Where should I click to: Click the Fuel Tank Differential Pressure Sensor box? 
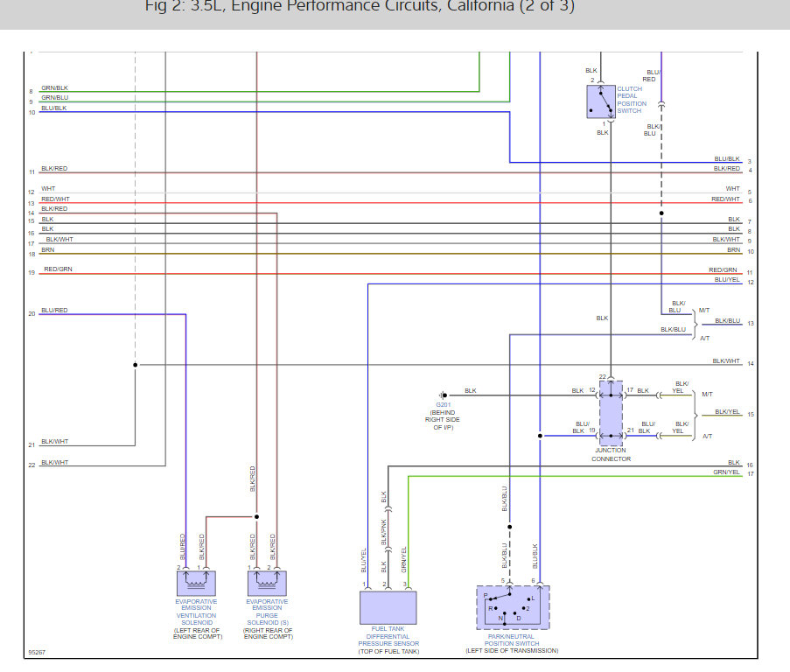pos(388,607)
